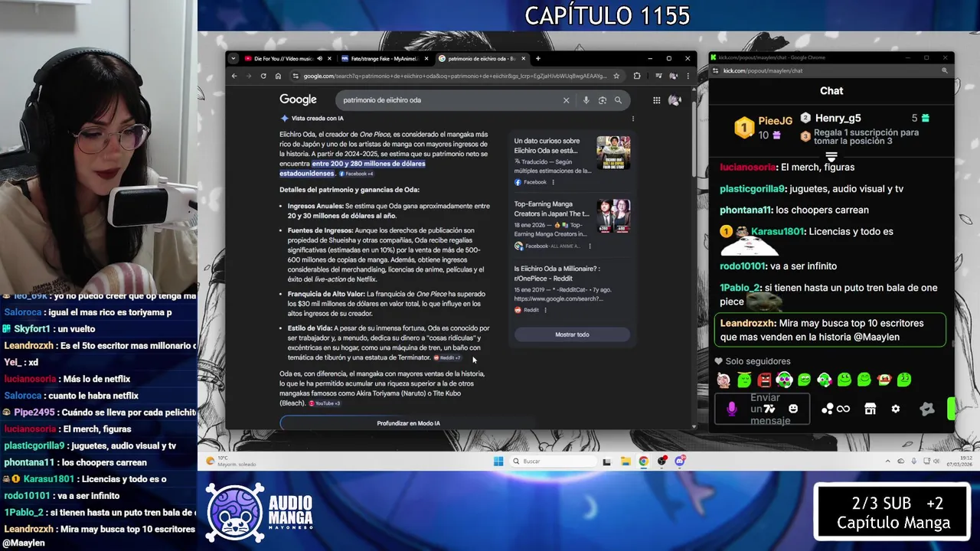Search by image with Google Lens
980x551 pixels.
pos(603,100)
